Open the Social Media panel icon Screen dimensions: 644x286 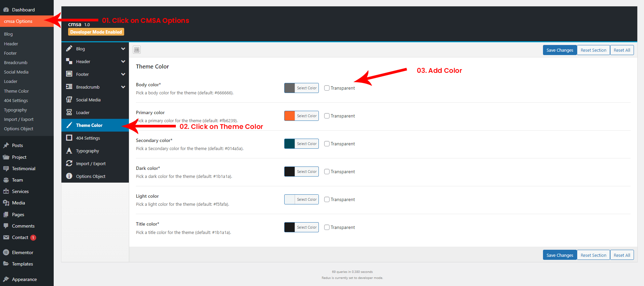pos(69,100)
